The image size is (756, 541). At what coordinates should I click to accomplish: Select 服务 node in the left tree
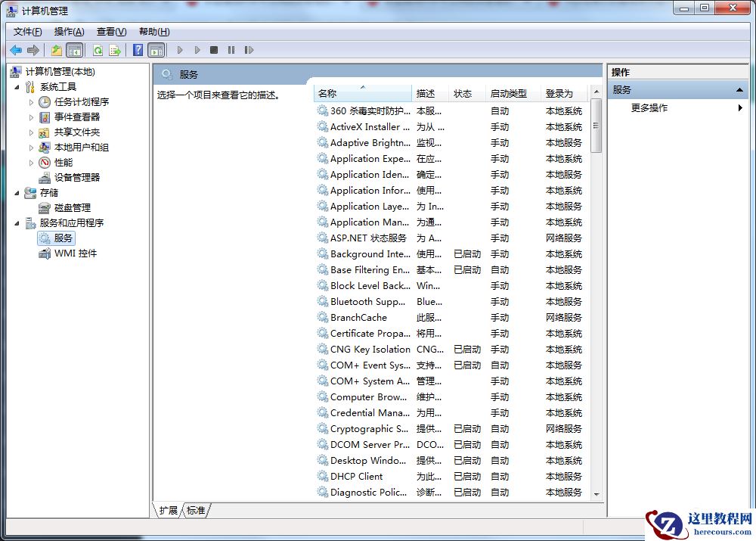(x=57, y=238)
